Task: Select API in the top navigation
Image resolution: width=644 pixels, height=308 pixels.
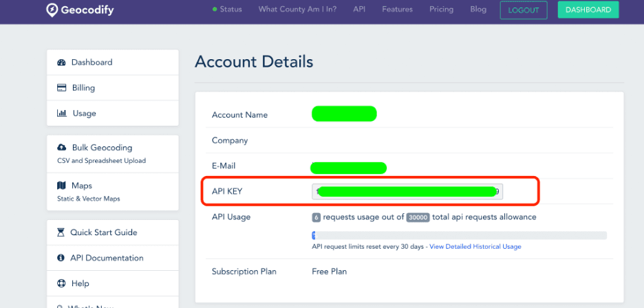Action: [x=359, y=10]
